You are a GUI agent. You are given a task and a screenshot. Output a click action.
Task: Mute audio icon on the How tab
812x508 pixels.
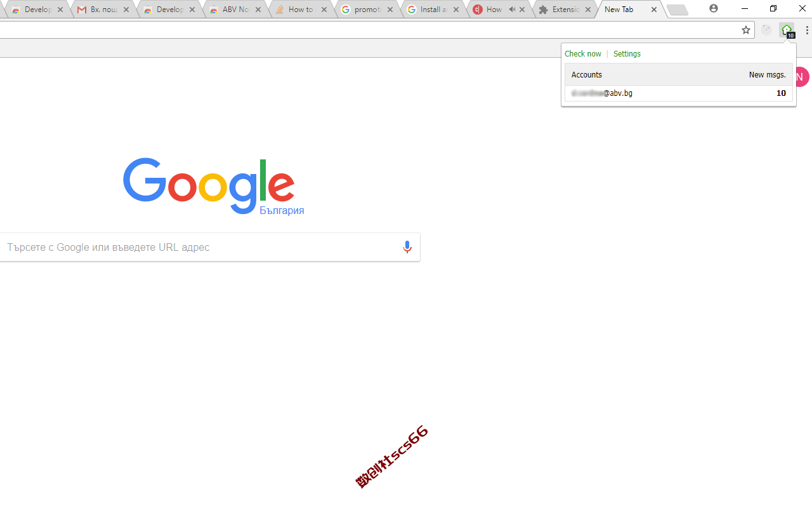[x=512, y=10]
